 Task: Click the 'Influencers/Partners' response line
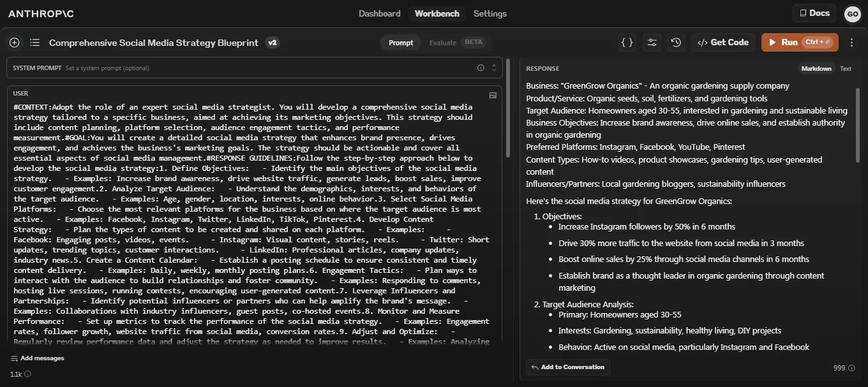click(x=655, y=184)
